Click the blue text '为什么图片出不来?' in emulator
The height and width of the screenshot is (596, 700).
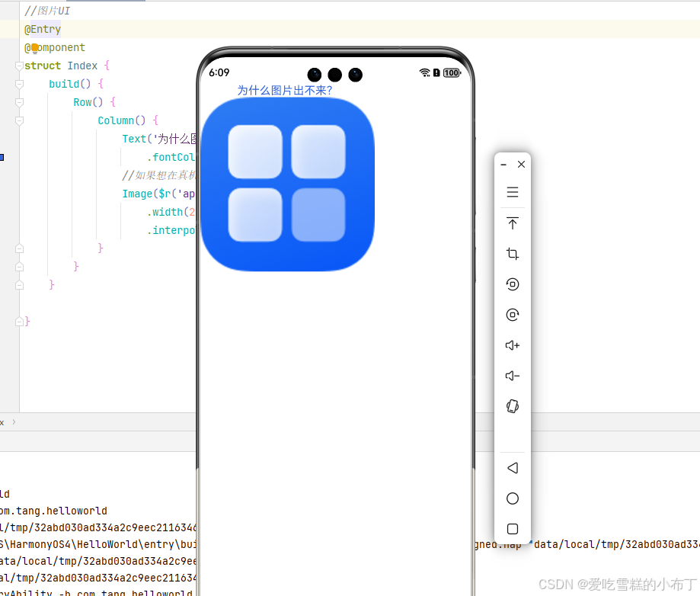click(284, 90)
